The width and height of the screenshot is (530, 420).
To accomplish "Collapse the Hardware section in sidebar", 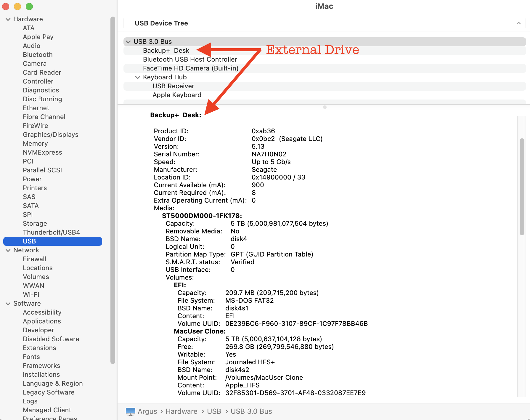I will tap(8, 19).
